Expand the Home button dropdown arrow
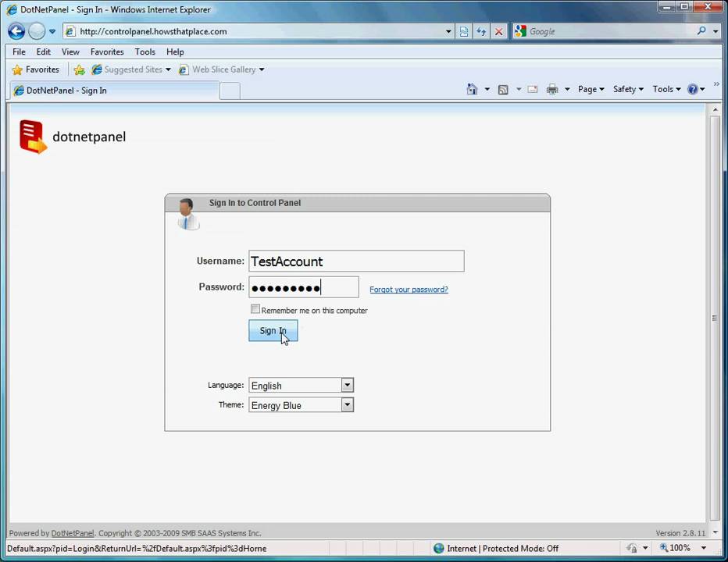Viewport: 728px width, 562px height. point(487,89)
